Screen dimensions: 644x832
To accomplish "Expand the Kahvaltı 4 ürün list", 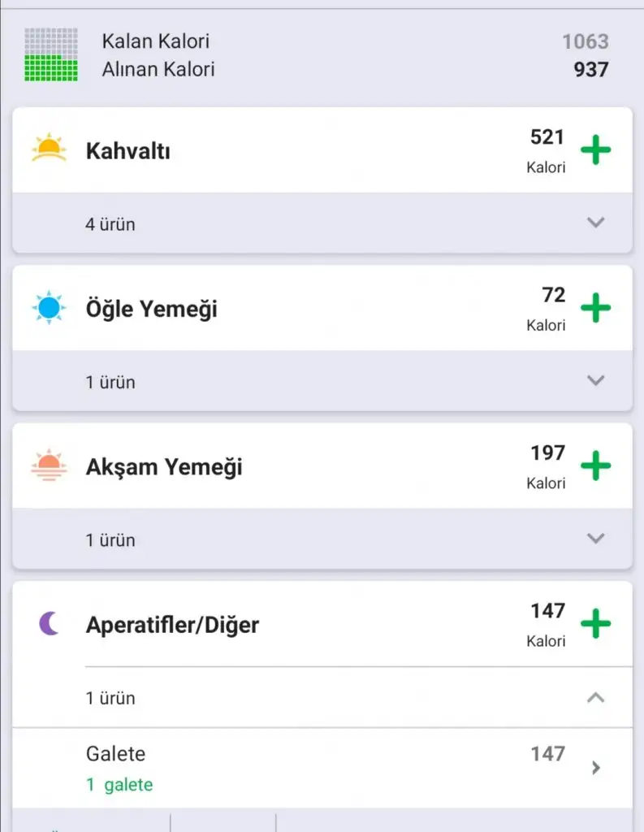I will pyautogui.click(x=596, y=223).
